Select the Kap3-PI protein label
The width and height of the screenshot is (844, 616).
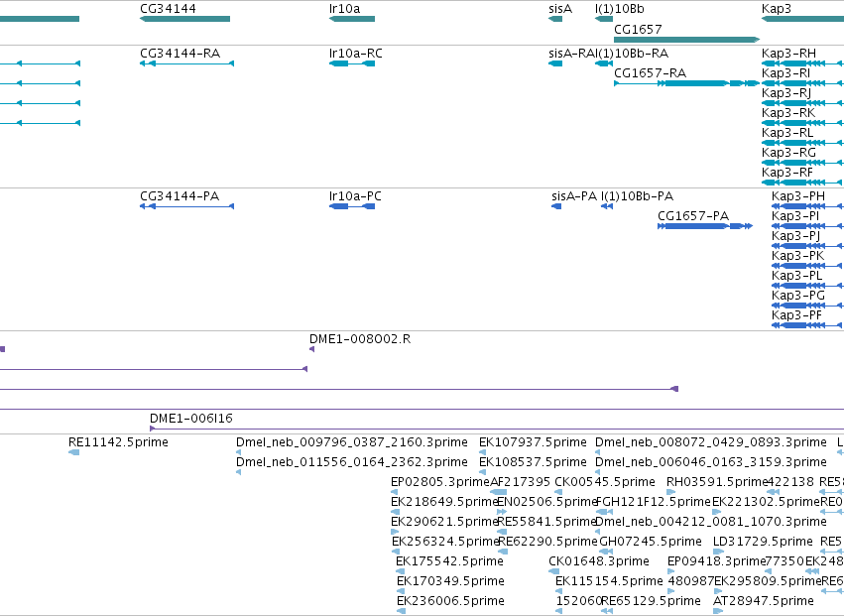click(x=795, y=216)
